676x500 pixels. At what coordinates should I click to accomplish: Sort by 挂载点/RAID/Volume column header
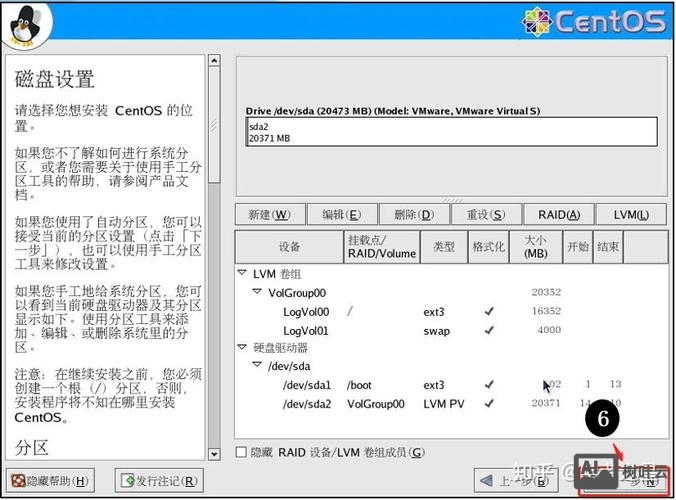point(382,247)
